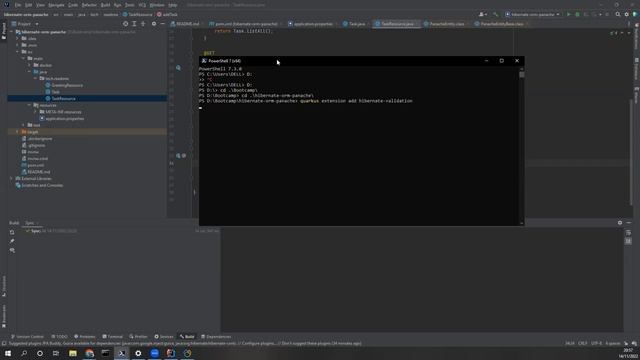Expand the docker folder
The width and height of the screenshot is (640, 360).
(x=29, y=65)
